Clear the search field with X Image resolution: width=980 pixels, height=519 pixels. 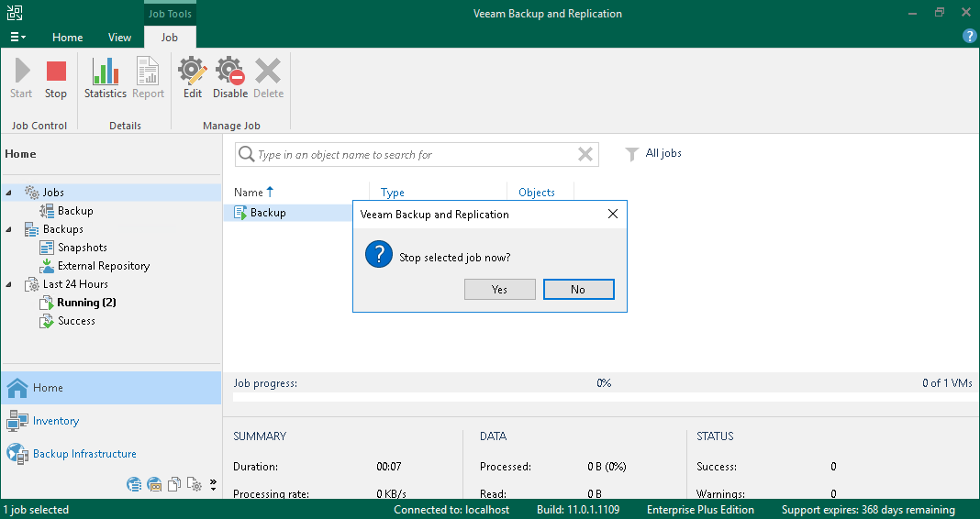(x=585, y=154)
